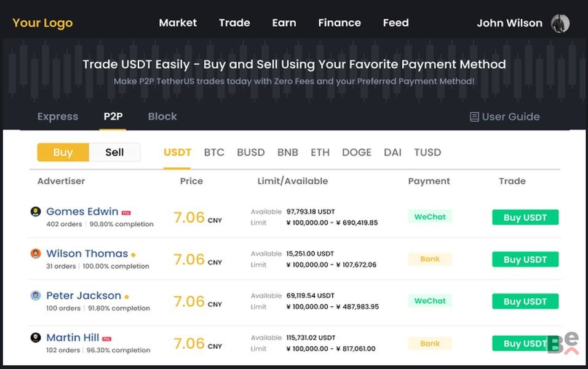Click the Pro badge beside Gomes Edwin

126,213
